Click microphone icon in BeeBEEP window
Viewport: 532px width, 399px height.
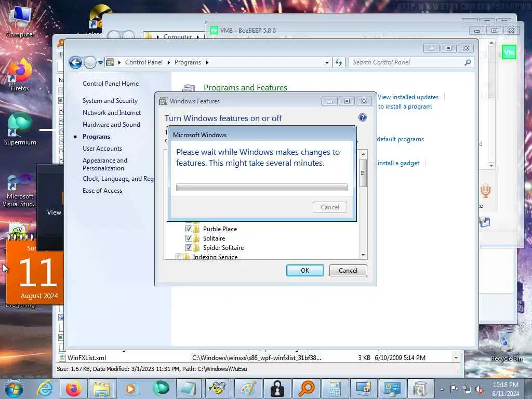click(x=485, y=191)
